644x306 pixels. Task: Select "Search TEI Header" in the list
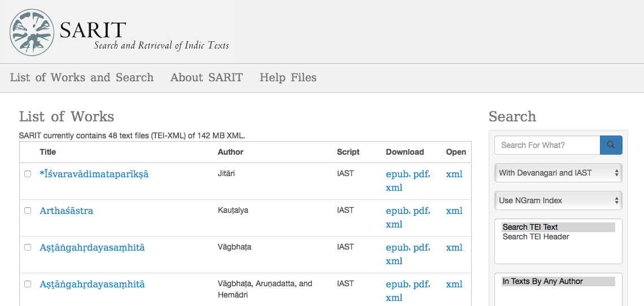pyautogui.click(x=536, y=237)
